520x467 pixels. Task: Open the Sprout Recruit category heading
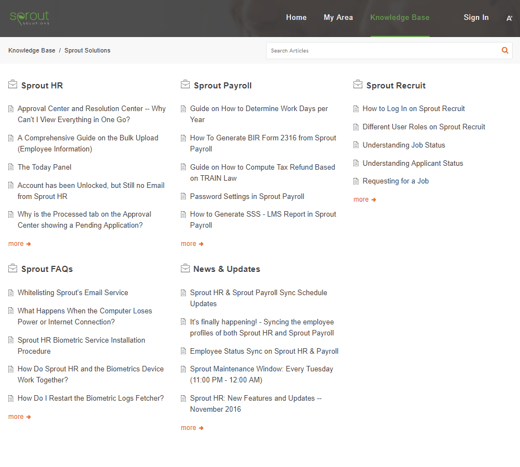396,85
